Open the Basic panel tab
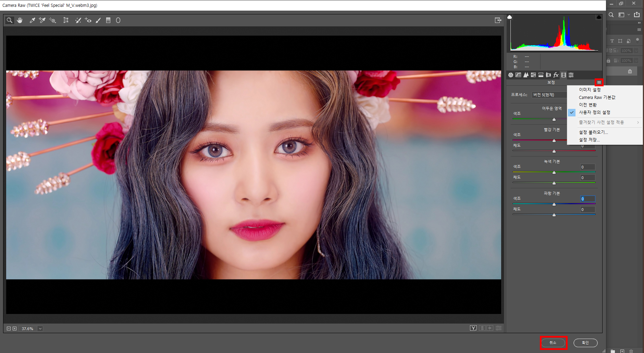 (x=511, y=75)
